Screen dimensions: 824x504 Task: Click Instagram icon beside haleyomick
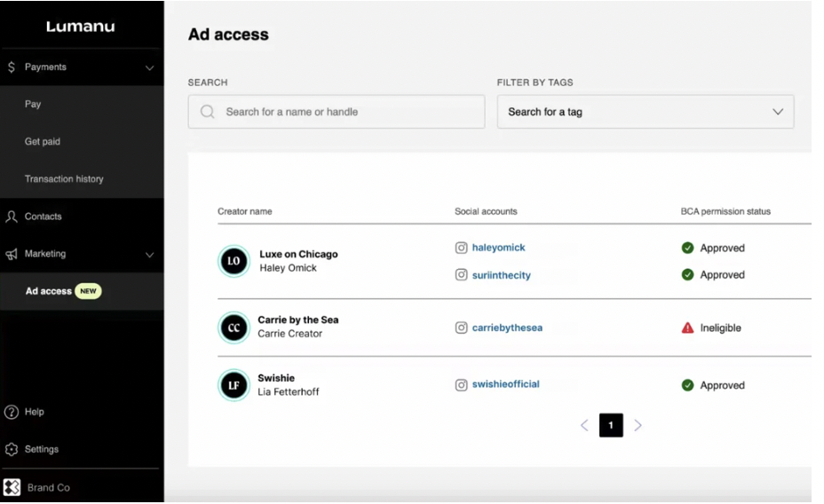(461, 248)
